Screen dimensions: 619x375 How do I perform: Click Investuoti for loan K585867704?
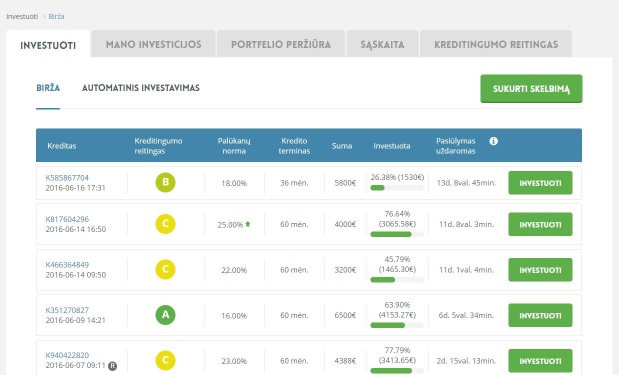[540, 183]
